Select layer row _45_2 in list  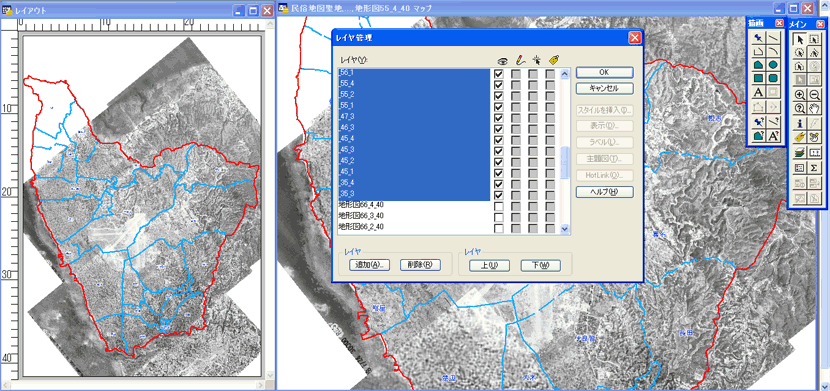[x=414, y=161]
